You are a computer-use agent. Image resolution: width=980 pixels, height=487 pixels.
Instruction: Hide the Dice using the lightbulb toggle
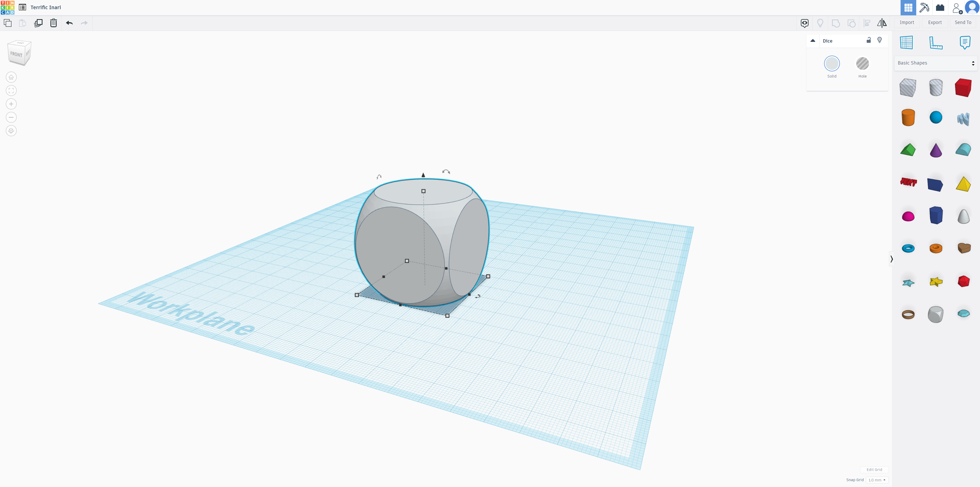pyautogui.click(x=880, y=40)
